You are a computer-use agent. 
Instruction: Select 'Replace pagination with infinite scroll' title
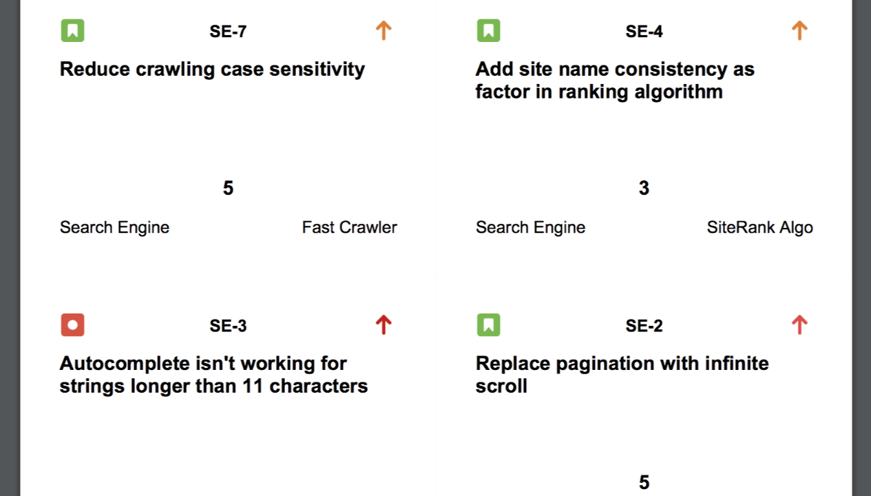point(621,375)
